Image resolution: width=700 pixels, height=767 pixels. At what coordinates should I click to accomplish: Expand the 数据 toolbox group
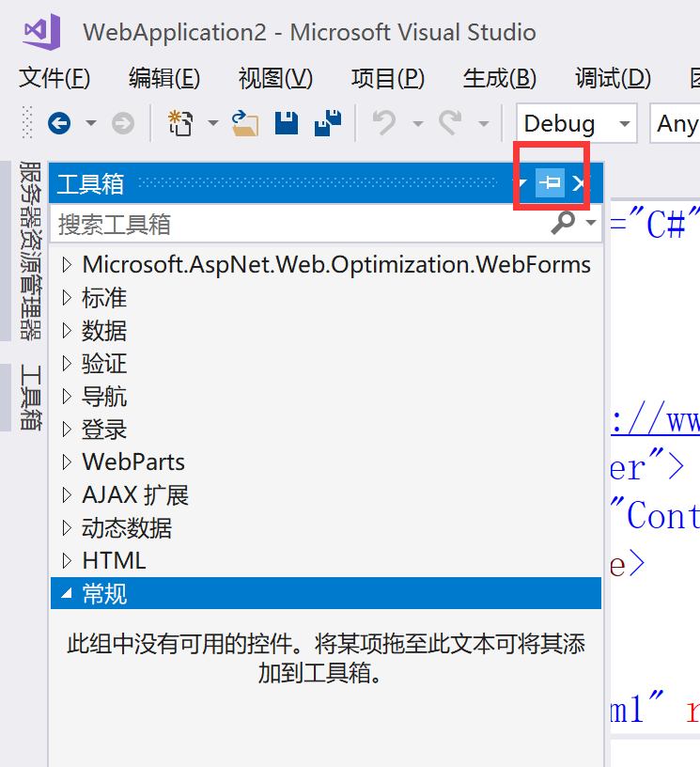67,331
